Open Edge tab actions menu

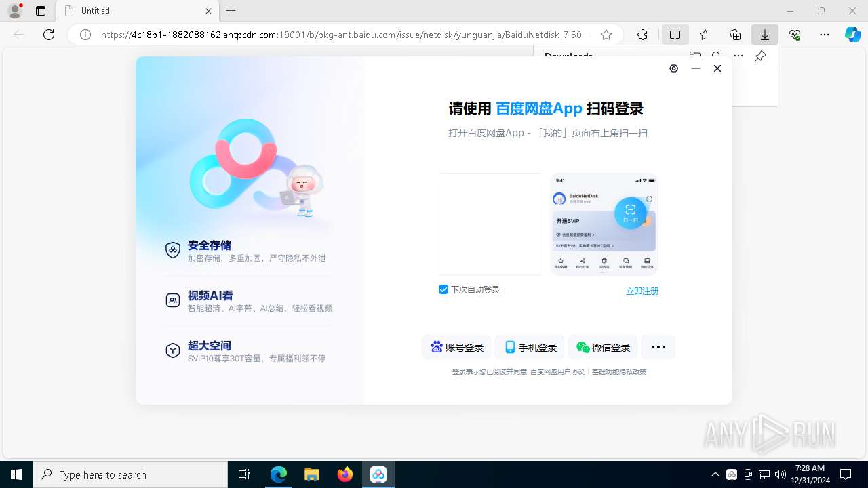[41, 11]
